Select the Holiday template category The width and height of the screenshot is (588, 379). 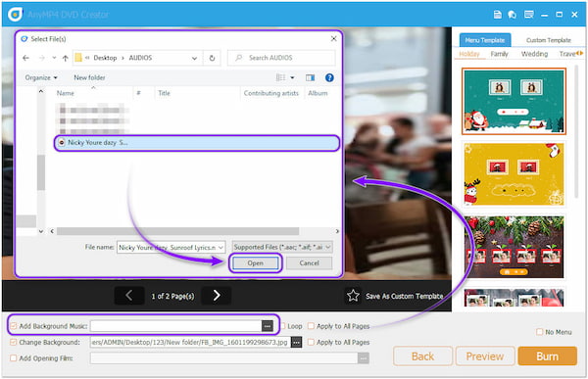coord(469,54)
